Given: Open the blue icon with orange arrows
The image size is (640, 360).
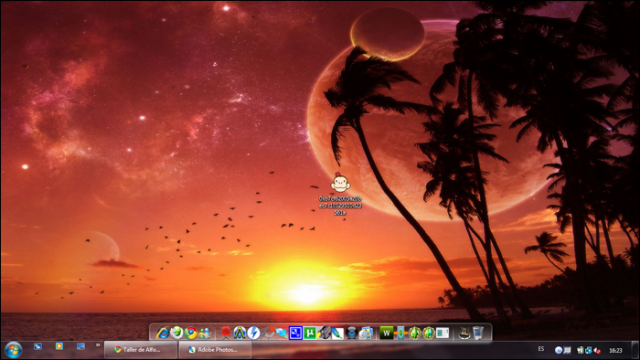Looking at the screenshot, I should pos(400,333).
